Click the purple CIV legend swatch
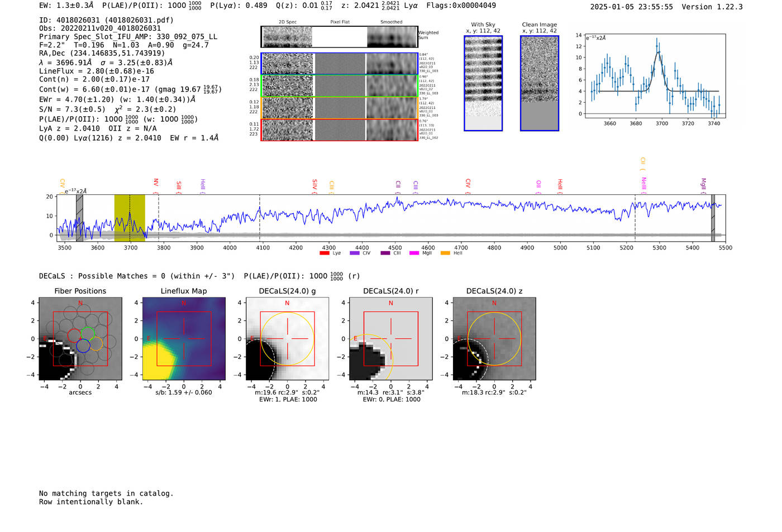 tap(355, 253)
